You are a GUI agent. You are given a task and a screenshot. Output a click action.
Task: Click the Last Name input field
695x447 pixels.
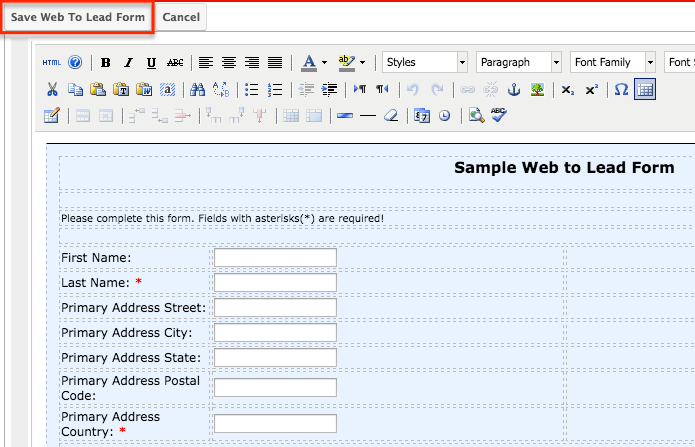[275, 282]
